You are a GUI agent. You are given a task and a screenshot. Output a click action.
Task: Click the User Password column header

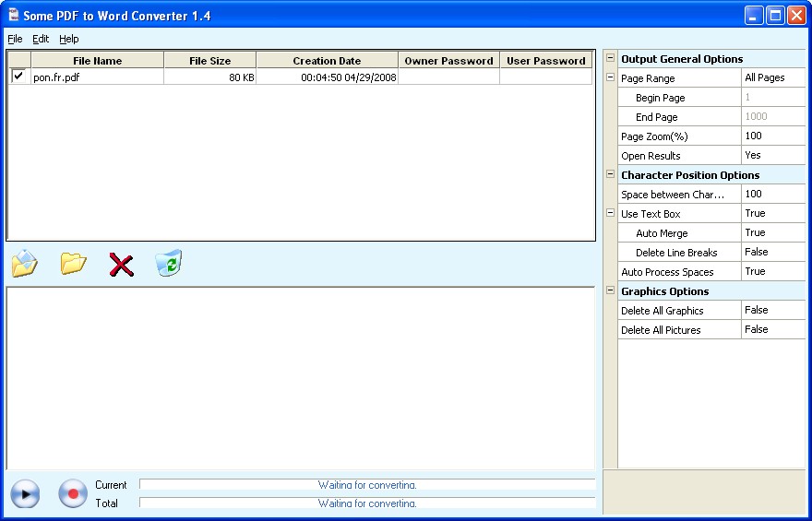click(x=546, y=61)
